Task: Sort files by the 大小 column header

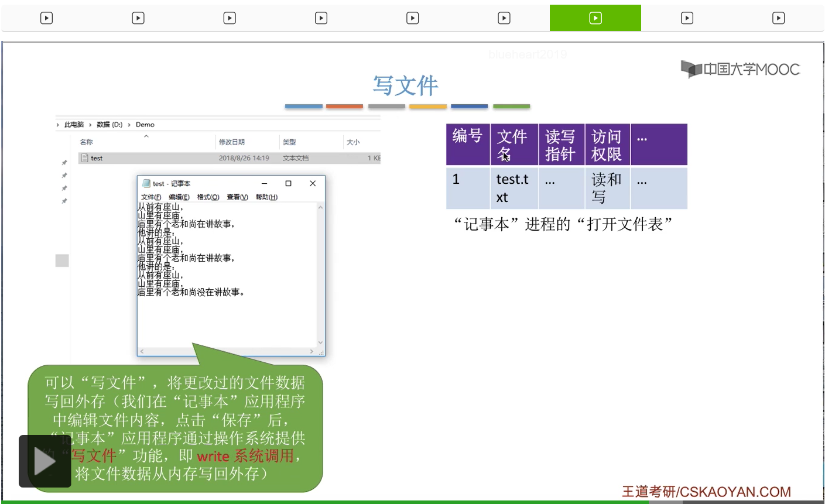Action: (353, 142)
